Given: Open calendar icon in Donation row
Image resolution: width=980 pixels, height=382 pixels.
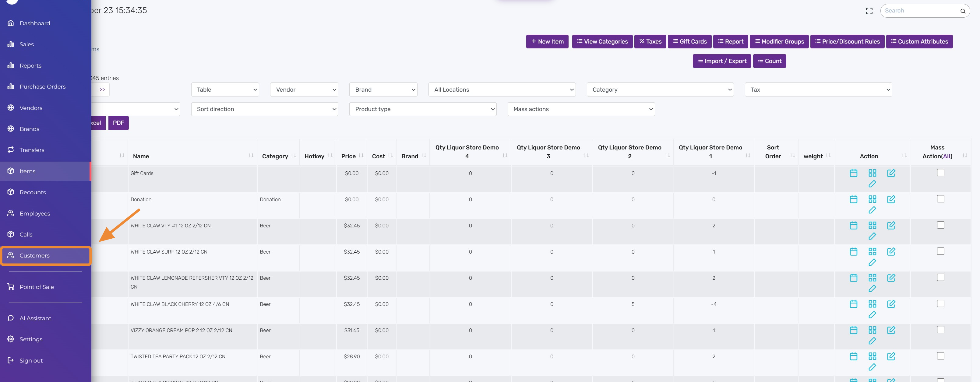Looking at the screenshot, I should click(853, 199).
